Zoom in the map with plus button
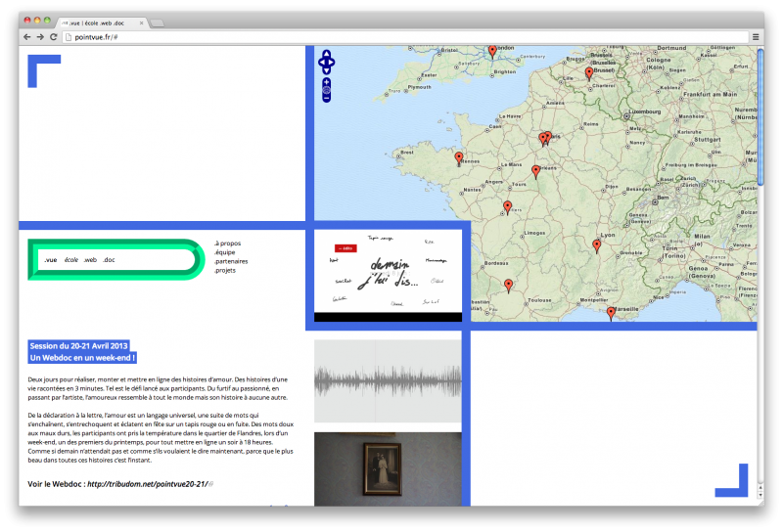Viewport: 783px width, 532px height. [x=326, y=81]
